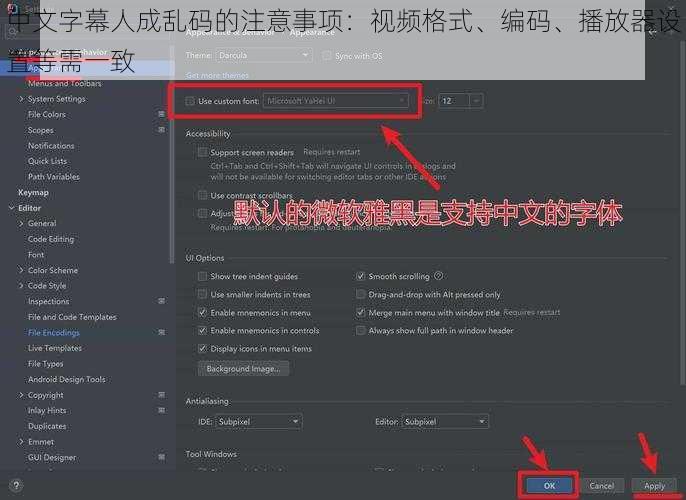Open the Notifications settings page

pyautogui.click(x=51, y=146)
